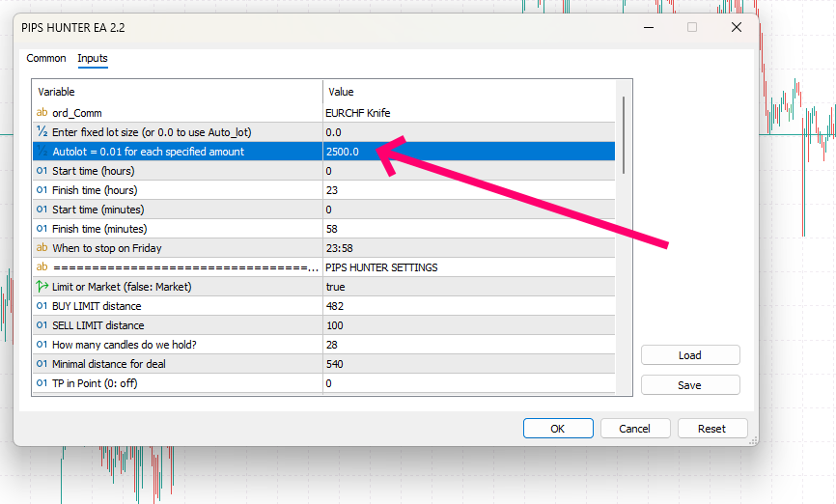This screenshot has height=504, width=836.
Task: Click the BUY LIMIT distance value 482
Action: click(x=335, y=306)
